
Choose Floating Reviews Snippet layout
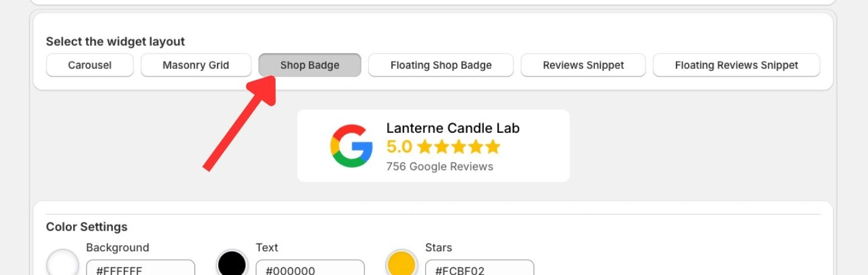(736, 65)
